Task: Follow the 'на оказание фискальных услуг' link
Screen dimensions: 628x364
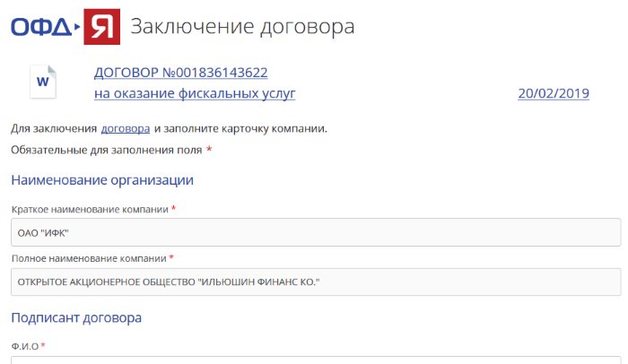Action: point(194,93)
